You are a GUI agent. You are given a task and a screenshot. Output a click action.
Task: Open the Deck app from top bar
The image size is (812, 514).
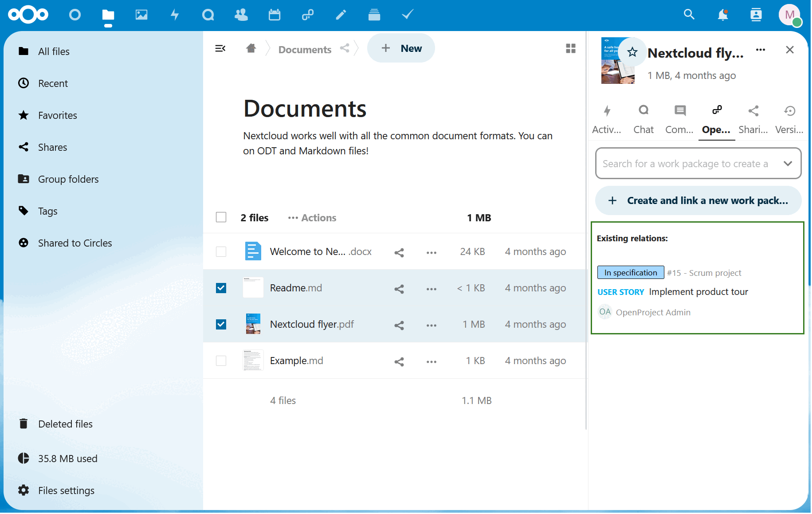point(374,15)
